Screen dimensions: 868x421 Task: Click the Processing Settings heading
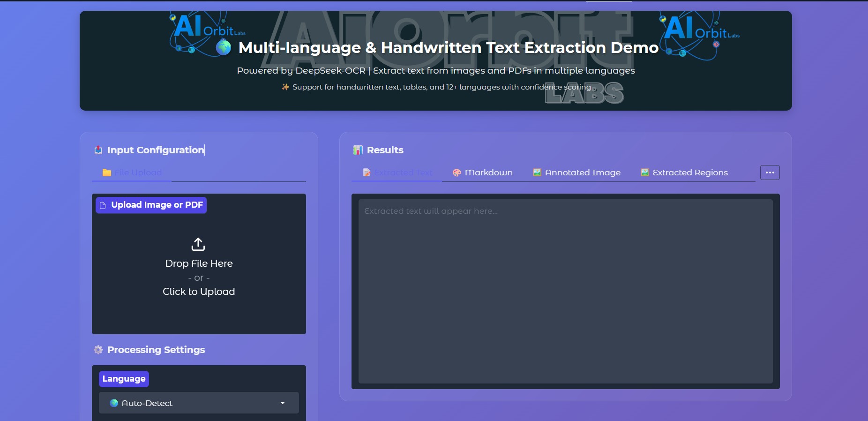(x=156, y=350)
